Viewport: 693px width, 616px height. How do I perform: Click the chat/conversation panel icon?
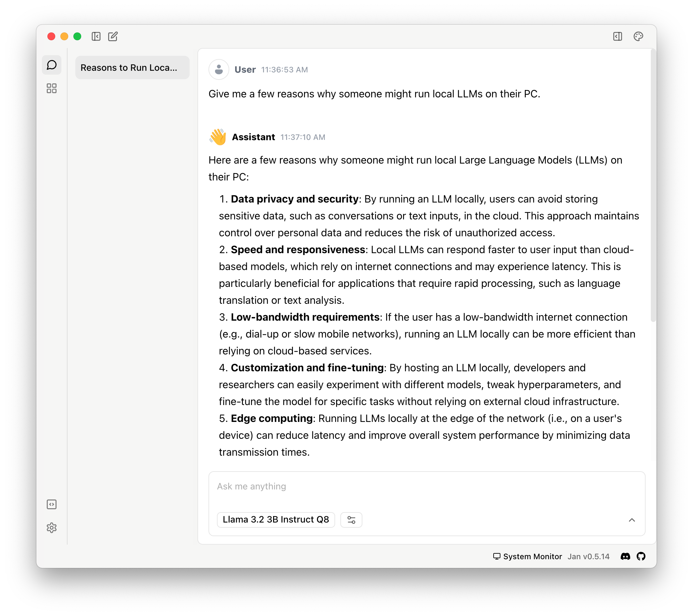(x=52, y=66)
